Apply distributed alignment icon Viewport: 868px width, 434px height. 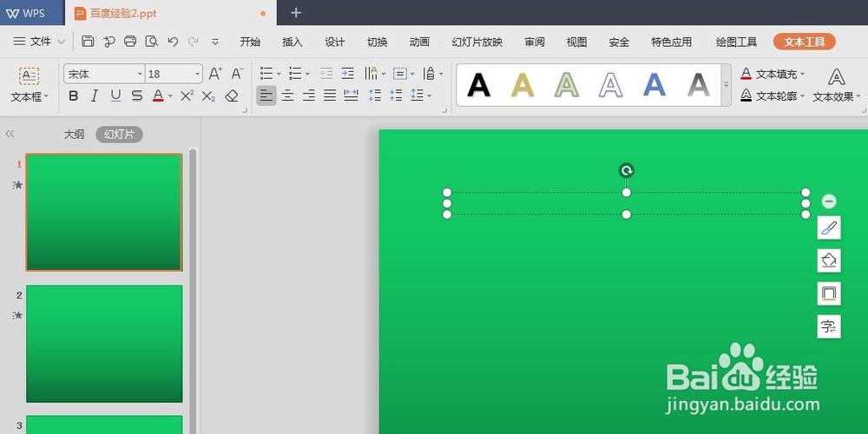click(351, 95)
